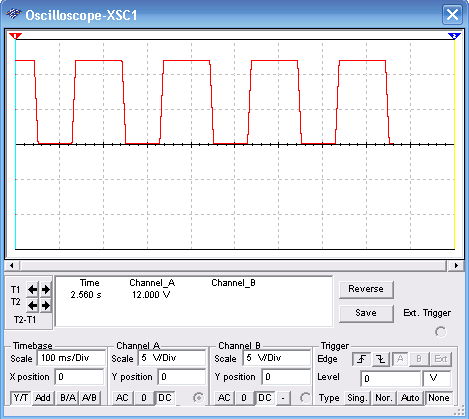469x419 pixels.
Task: Switch display mode to Y/T
Action: (x=21, y=398)
